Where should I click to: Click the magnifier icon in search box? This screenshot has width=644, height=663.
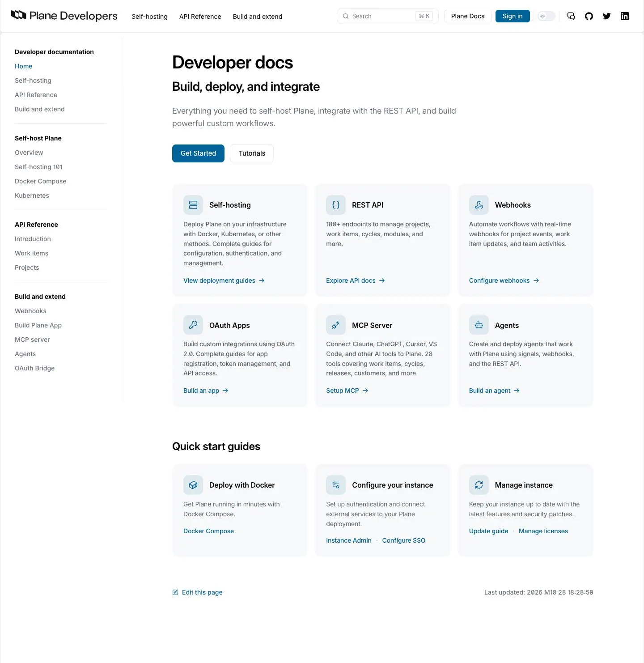point(346,16)
